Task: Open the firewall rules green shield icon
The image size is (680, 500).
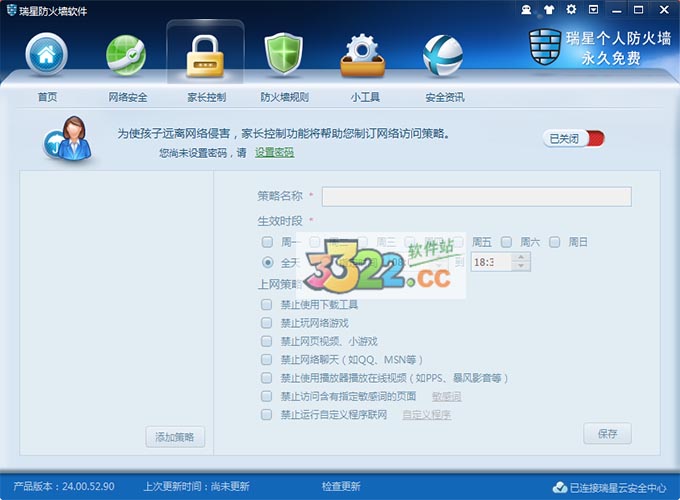Action: [284, 54]
